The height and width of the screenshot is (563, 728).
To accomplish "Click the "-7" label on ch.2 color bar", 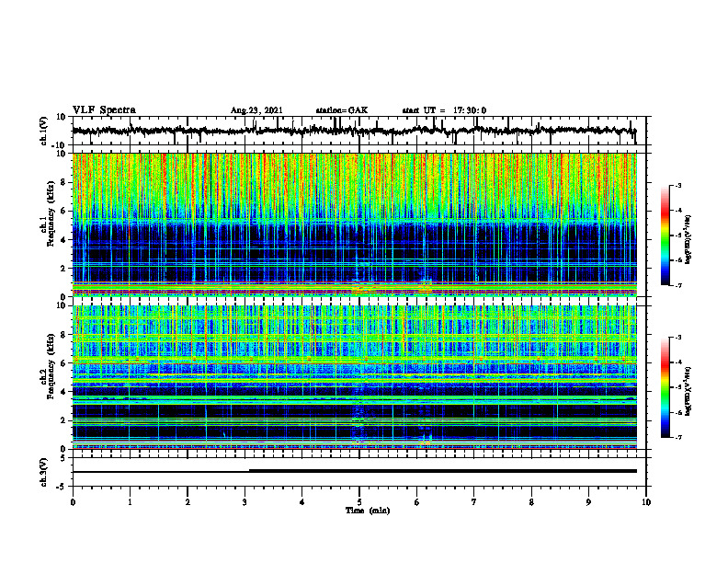I will click(x=677, y=438).
